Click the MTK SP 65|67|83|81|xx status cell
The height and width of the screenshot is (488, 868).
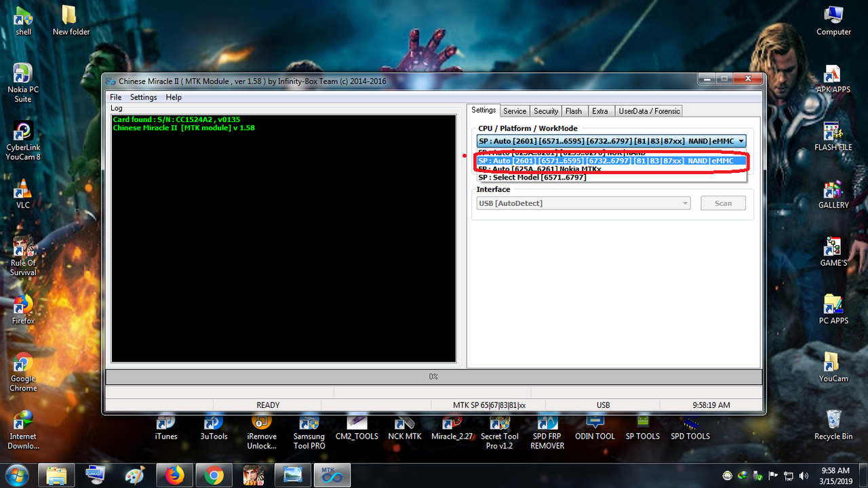(489, 405)
